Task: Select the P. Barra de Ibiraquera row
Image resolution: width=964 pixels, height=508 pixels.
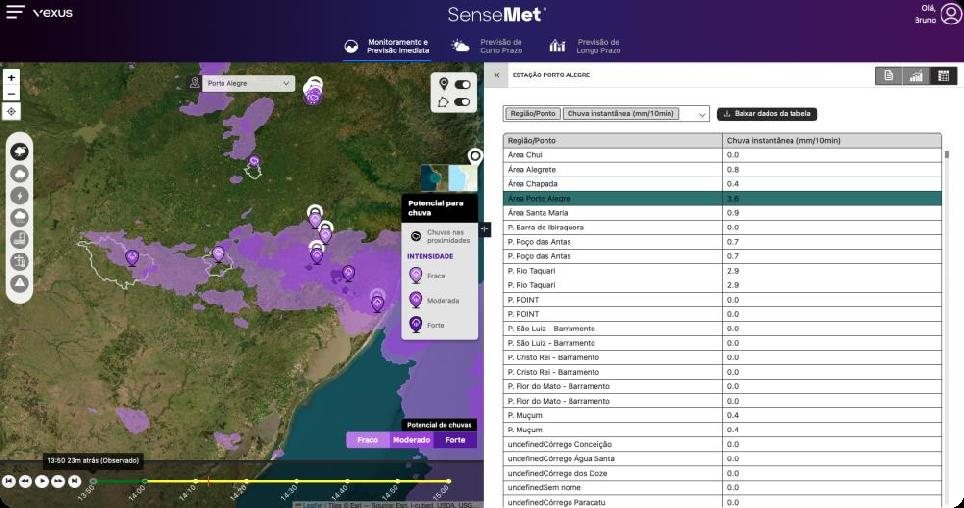Action: point(722,228)
